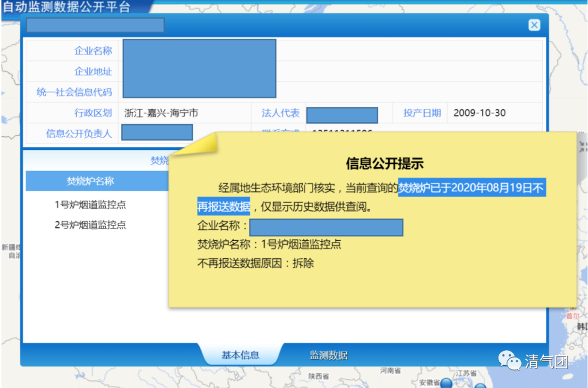
Task: Click the 行政区划 value 浙江-嘉兴-海宁市
Action: pyautogui.click(x=161, y=113)
